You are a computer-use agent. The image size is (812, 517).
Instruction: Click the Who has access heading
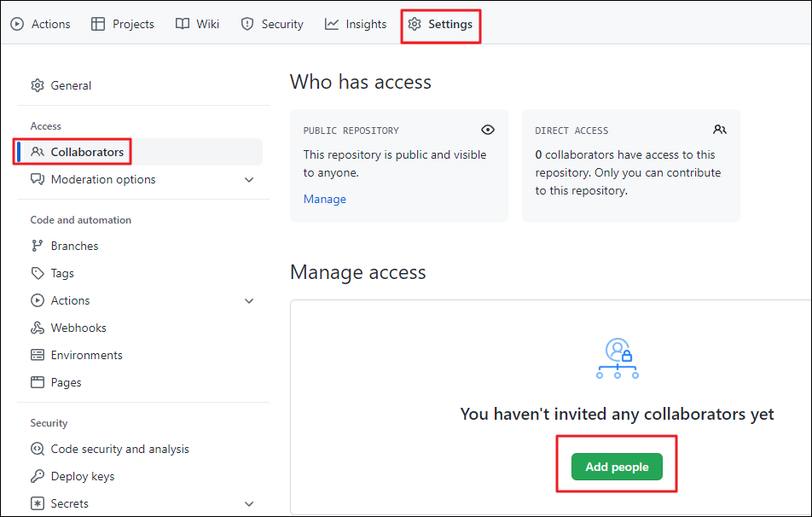[x=361, y=82]
